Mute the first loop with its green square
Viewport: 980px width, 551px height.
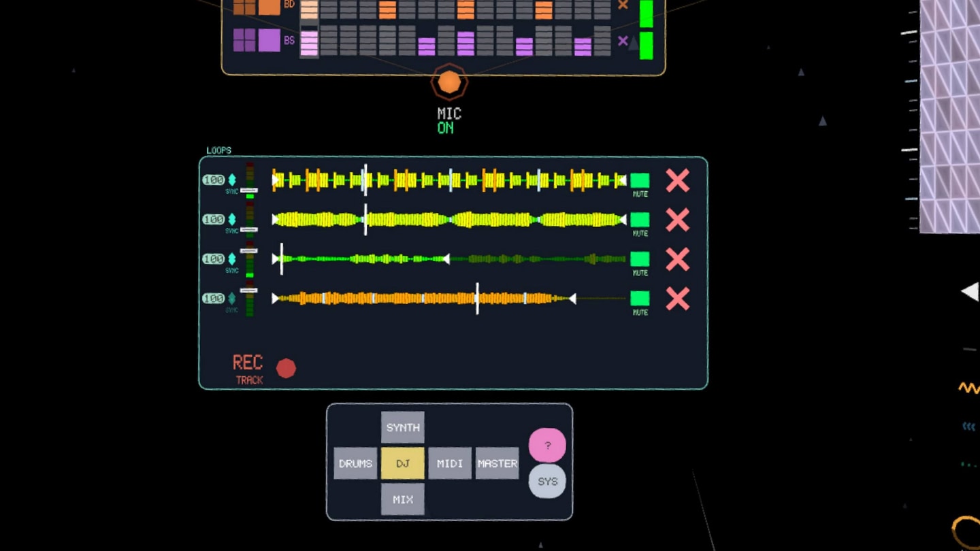tap(640, 180)
